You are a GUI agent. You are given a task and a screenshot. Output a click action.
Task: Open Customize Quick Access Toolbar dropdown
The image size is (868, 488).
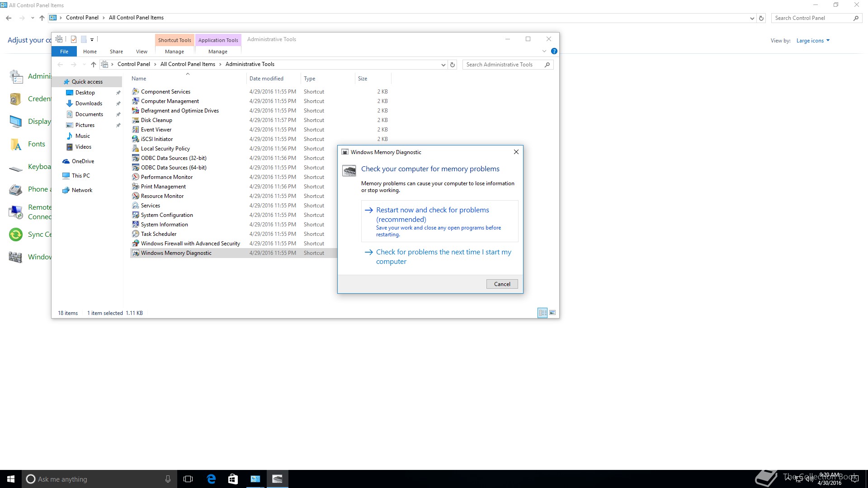92,40
